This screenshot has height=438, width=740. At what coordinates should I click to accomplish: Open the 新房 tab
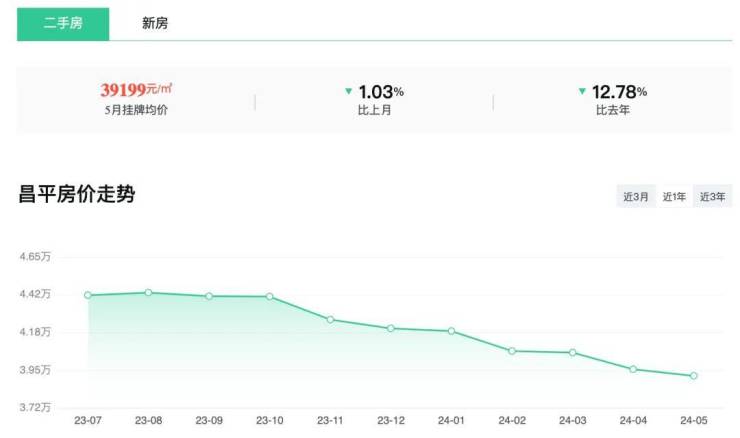155,23
